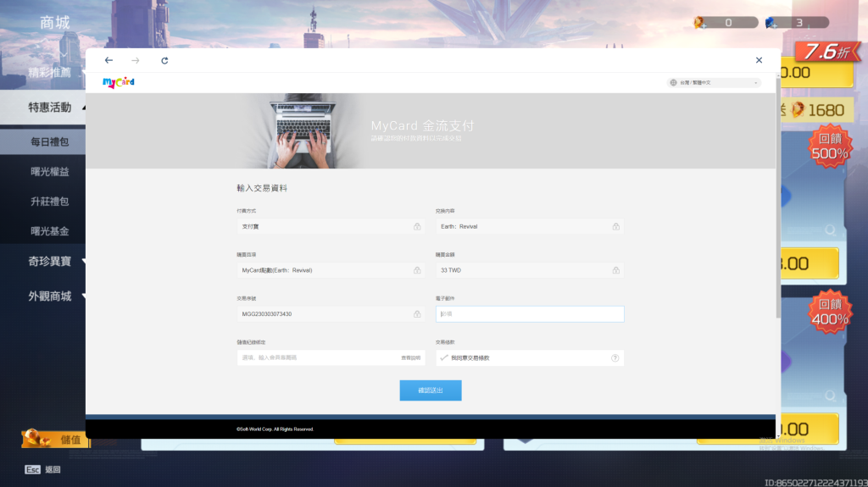Click the globe icon in language selector
The image size is (868, 487).
673,82
